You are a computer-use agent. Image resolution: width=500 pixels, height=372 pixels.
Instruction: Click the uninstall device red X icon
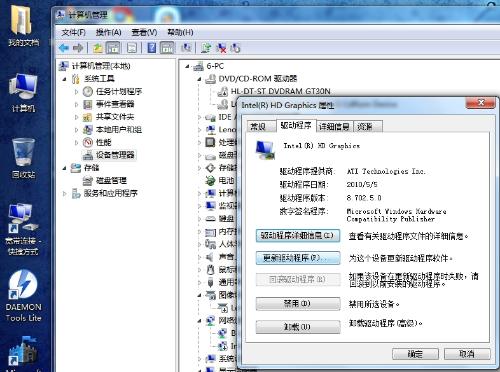click(221, 48)
